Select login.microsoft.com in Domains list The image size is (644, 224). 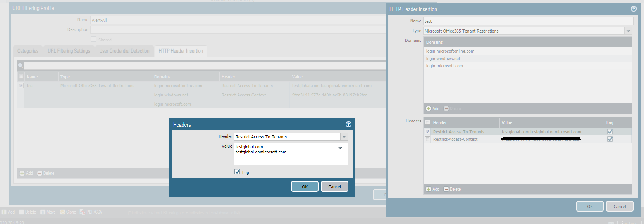tap(444, 66)
